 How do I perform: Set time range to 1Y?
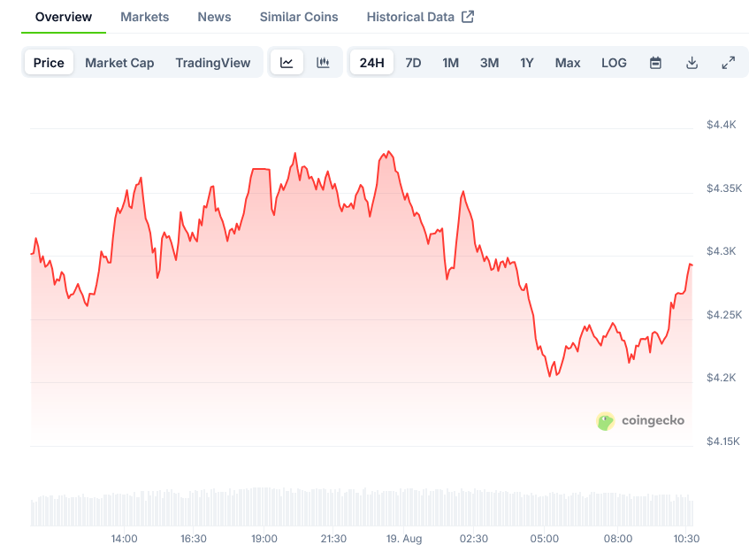pos(527,63)
